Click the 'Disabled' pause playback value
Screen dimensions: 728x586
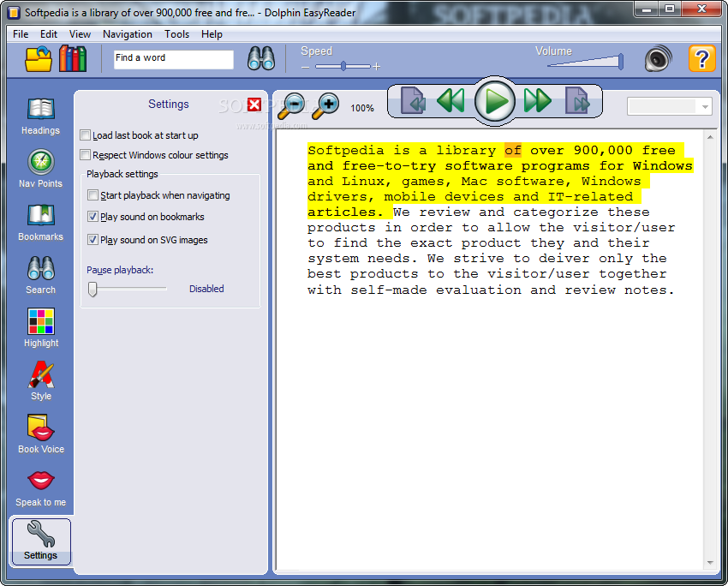(x=206, y=289)
